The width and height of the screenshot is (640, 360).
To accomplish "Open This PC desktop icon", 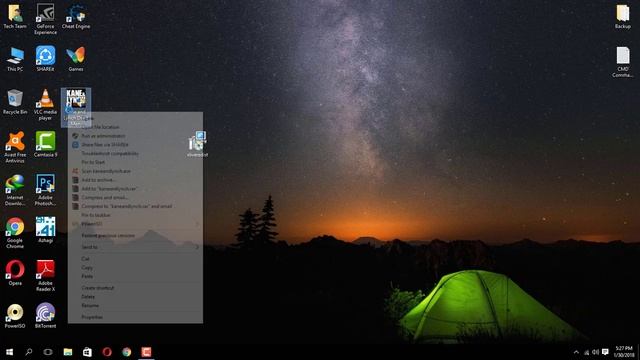I will click(x=15, y=59).
